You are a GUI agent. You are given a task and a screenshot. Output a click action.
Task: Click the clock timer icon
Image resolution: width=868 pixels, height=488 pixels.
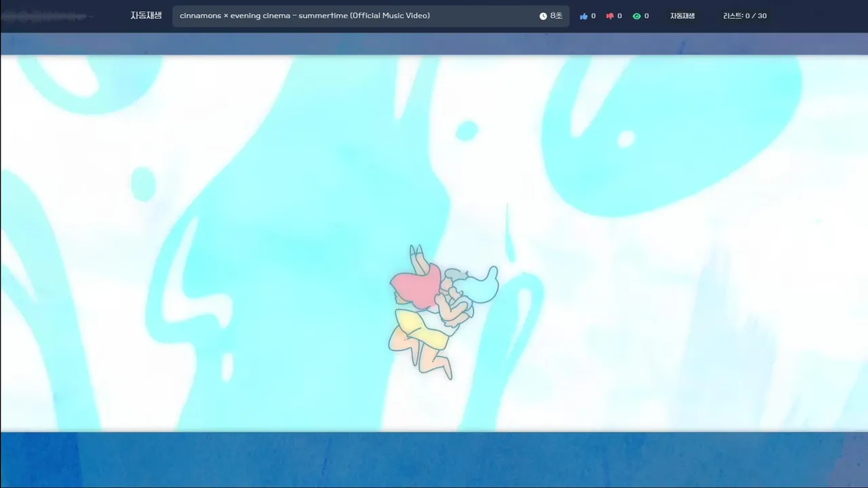(543, 16)
